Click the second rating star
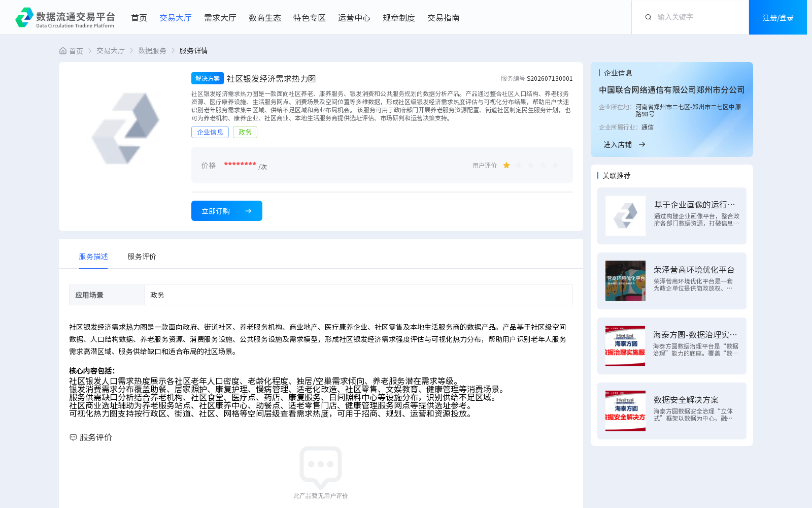Screen dimensions: 812x508 (519, 165)
